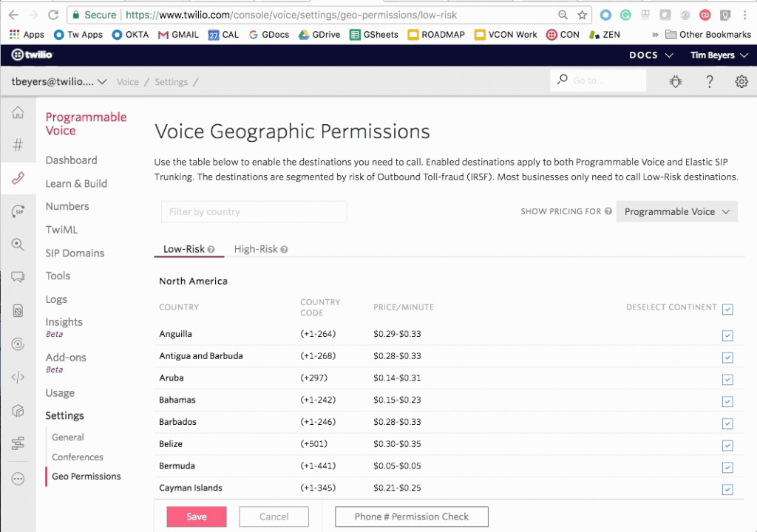Viewport: 757px width, 532px height.
Task: Open the account settings gear icon
Action: tap(741, 81)
